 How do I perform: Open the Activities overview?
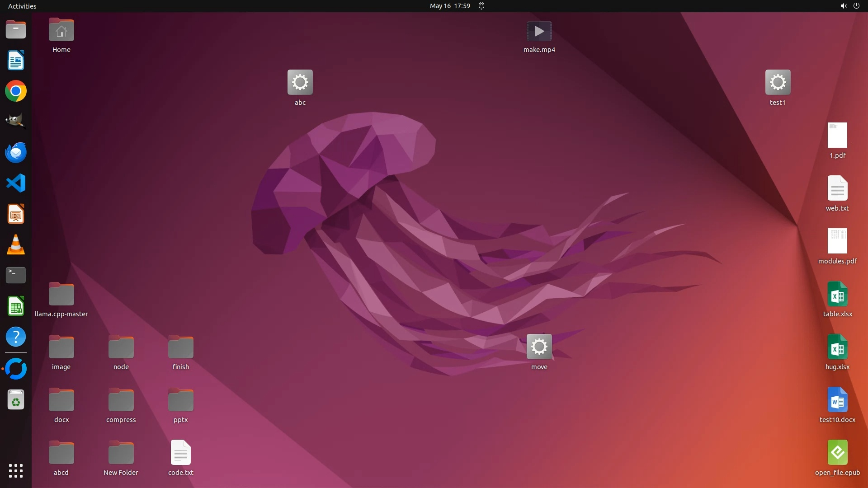(x=22, y=6)
